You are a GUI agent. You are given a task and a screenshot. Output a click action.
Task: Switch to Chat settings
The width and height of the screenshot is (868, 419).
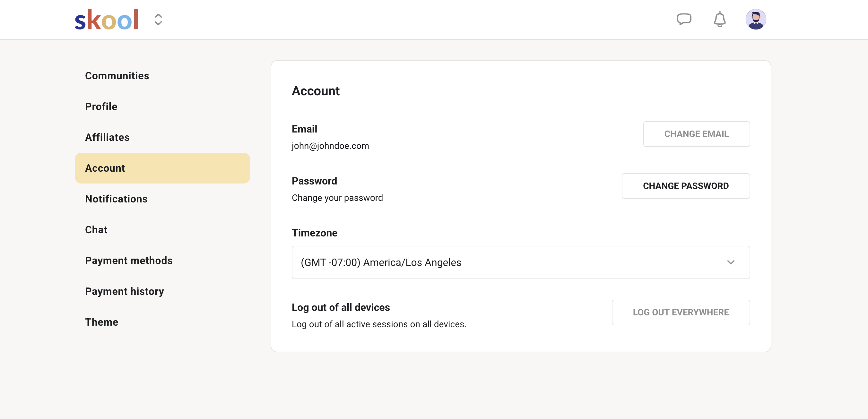coord(96,230)
